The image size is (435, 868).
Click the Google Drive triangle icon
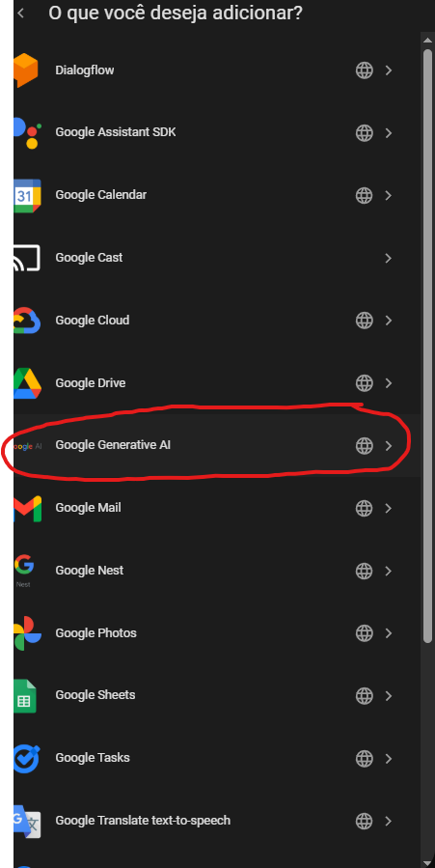(27, 383)
